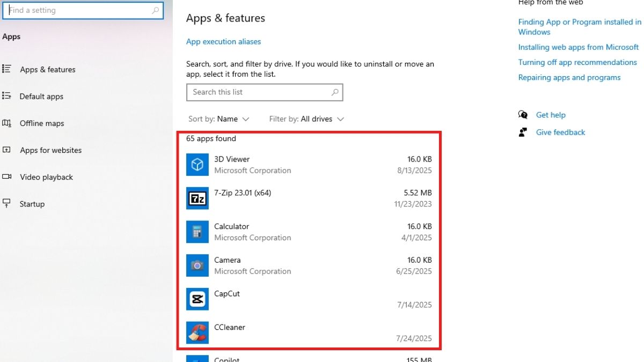Open Apps & features in the sidebar
644x362 pixels.
pos(47,69)
